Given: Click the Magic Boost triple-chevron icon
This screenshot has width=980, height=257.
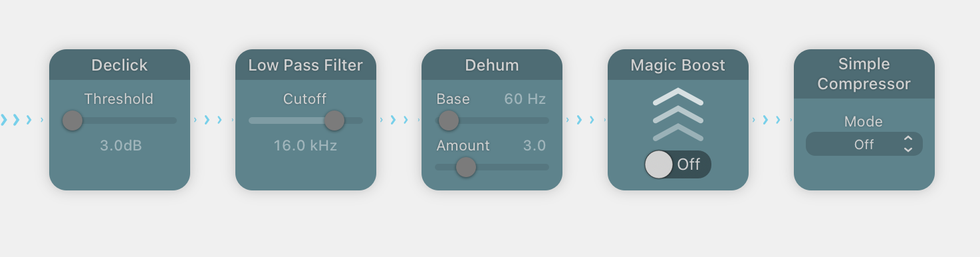Looking at the screenshot, I should (678, 114).
